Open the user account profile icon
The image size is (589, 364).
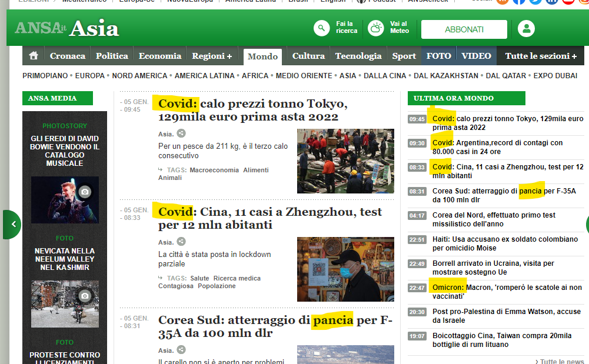tap(526, 28)
